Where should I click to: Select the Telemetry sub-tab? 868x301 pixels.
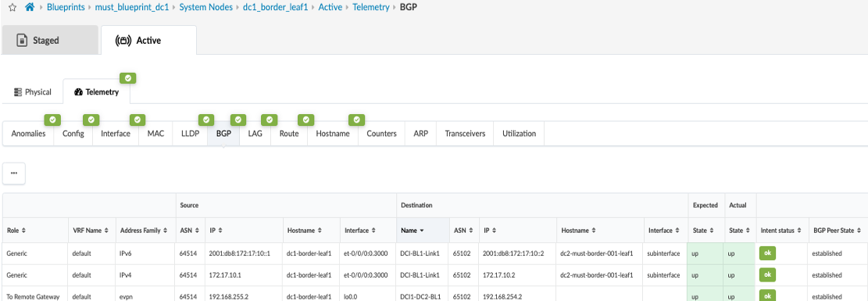(x=96, y=92)
